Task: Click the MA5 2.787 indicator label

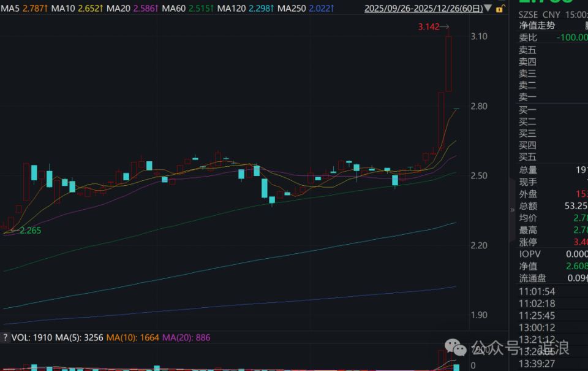Action: point(24,8)
